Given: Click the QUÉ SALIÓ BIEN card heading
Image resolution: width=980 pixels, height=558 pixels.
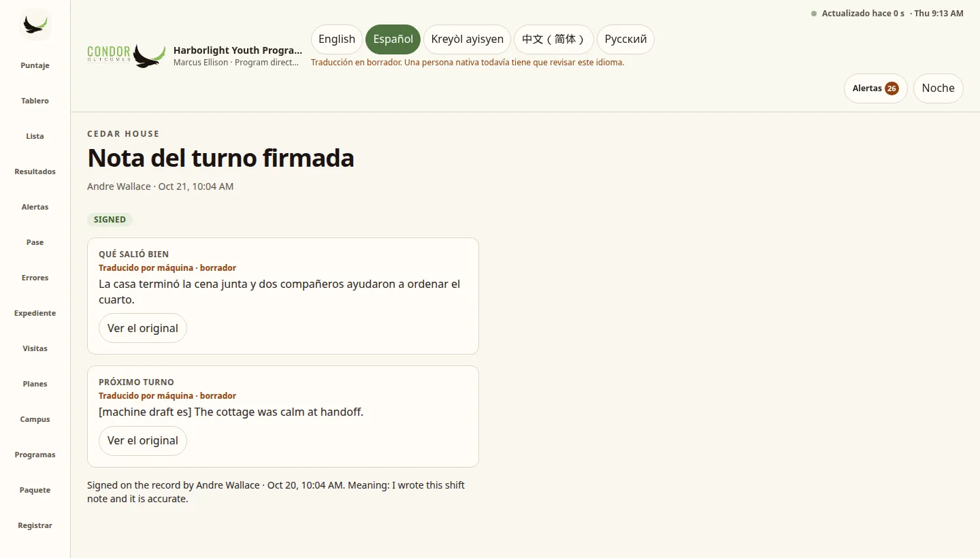Looking at the screenshot, I should click(133, 255).
